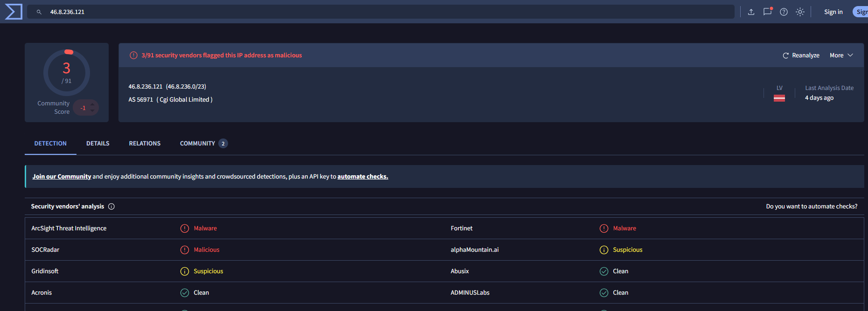Viewport: 868px width, 311px height.
Task: Click the Sign in link
Action: [x=833, y=12]
